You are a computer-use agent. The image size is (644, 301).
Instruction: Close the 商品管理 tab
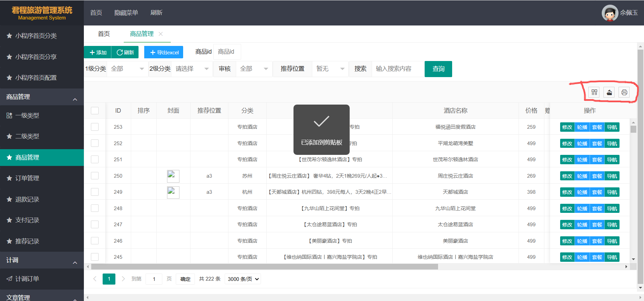pos(161,34)
